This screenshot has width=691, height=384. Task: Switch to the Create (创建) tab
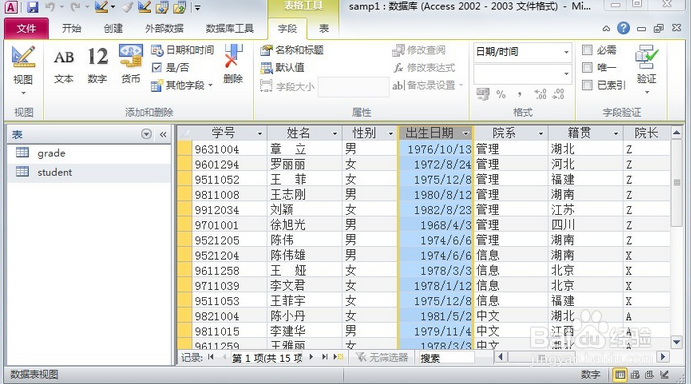coord(113,29)
